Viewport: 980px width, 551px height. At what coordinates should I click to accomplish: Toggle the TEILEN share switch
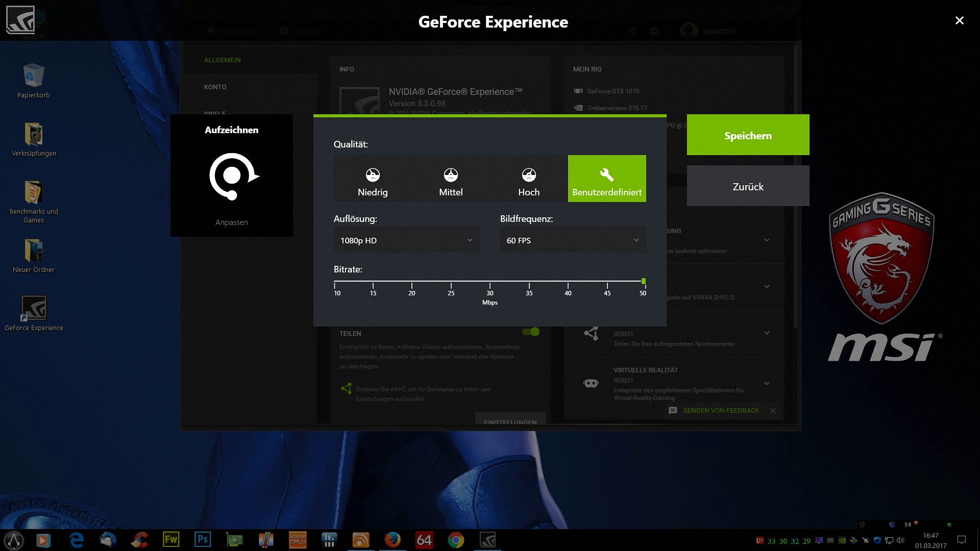pos(531,332)
